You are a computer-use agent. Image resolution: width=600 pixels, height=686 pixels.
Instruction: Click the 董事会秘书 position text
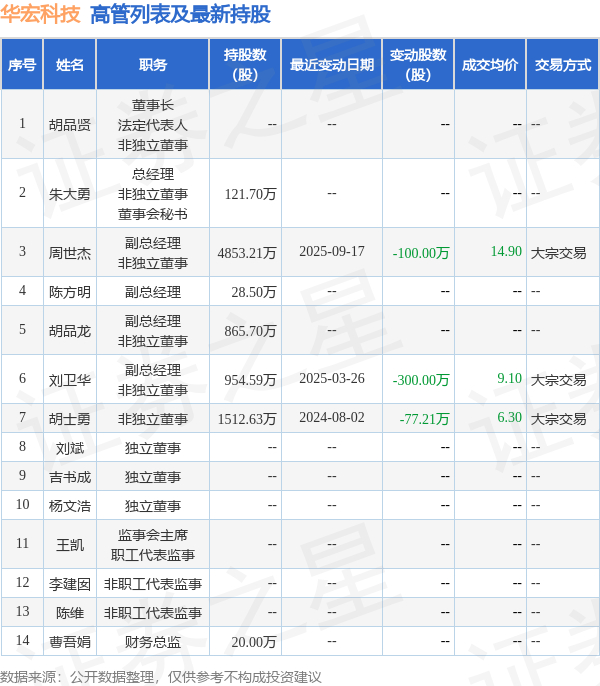(153, 214)
